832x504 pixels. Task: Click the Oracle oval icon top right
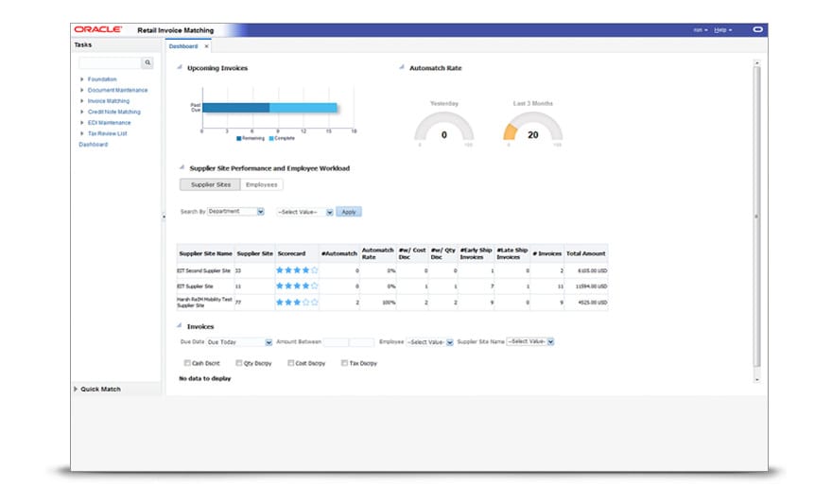(x=757, y=29)
